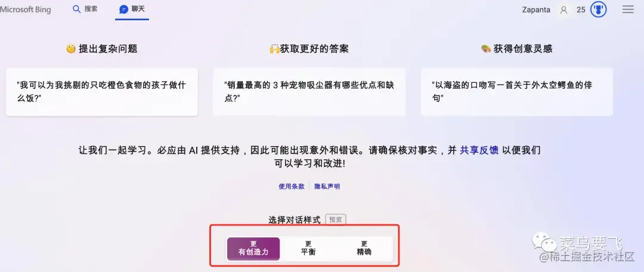Click the painter palette emoji icon

(486, 49)
